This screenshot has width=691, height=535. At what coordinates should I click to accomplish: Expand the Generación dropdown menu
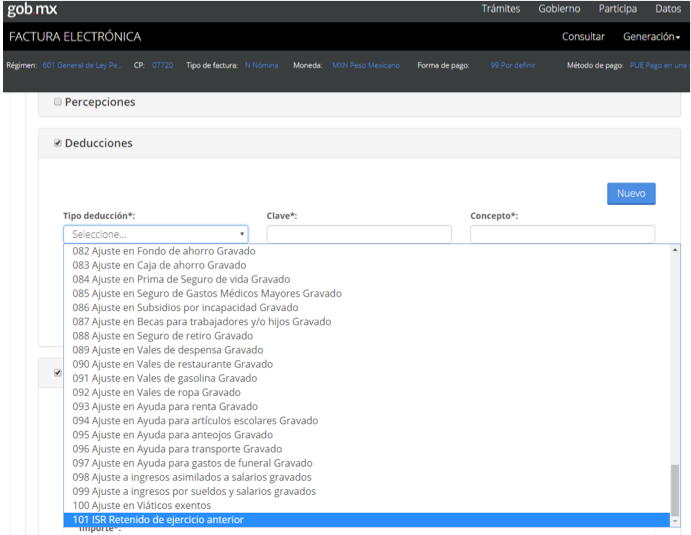point(651,37)
